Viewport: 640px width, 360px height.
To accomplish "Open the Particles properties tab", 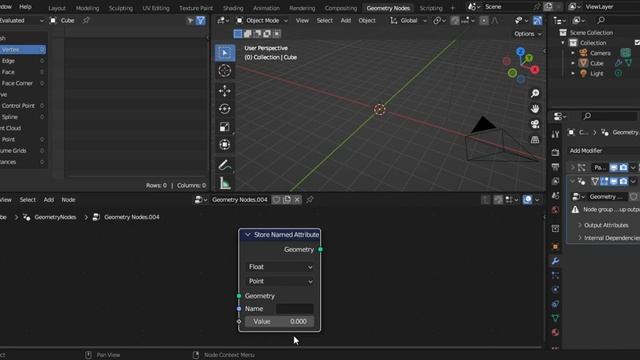I will click(x=555, y=276).
